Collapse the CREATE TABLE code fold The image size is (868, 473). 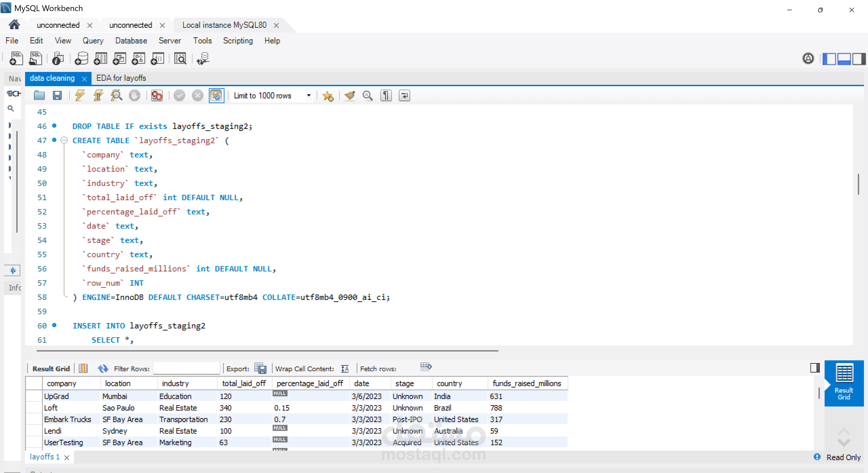(x=64, y=140)
